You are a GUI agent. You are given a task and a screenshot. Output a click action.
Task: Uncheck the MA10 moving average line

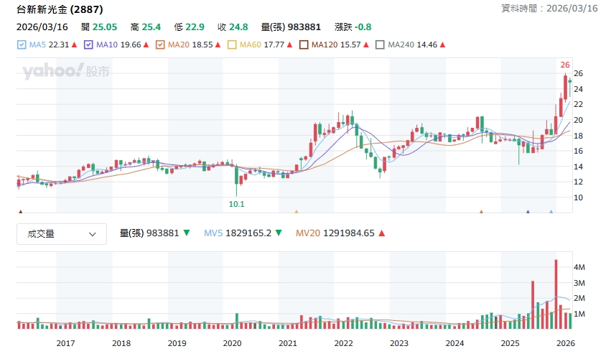[x=88, y=45]
